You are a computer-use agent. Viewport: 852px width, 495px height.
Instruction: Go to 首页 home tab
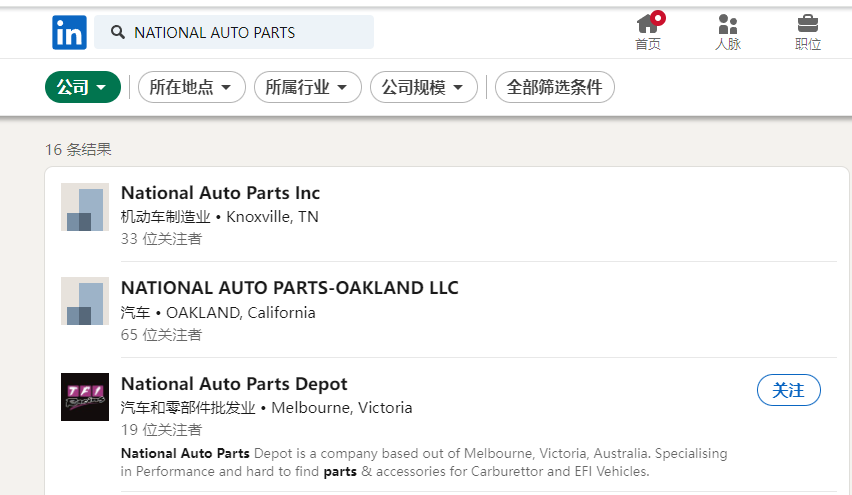pyautogui.click(x=648, y=32)
